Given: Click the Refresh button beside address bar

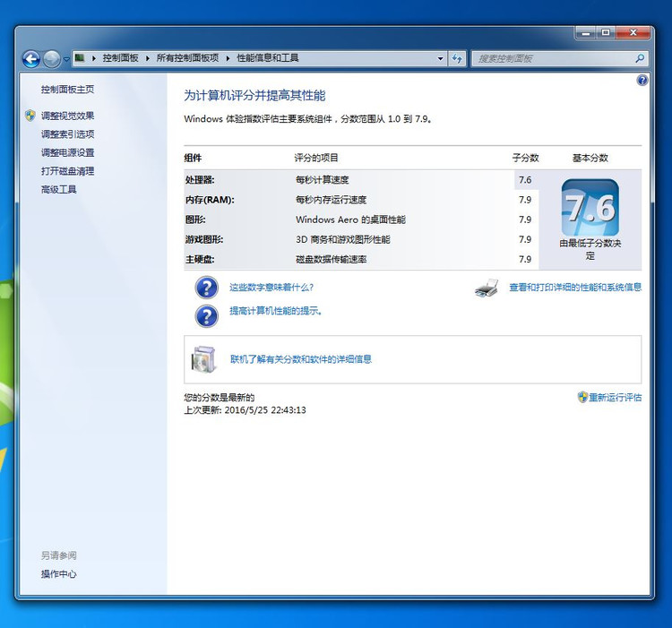Looking at the screenshot, I should click(x=457, y=59).
